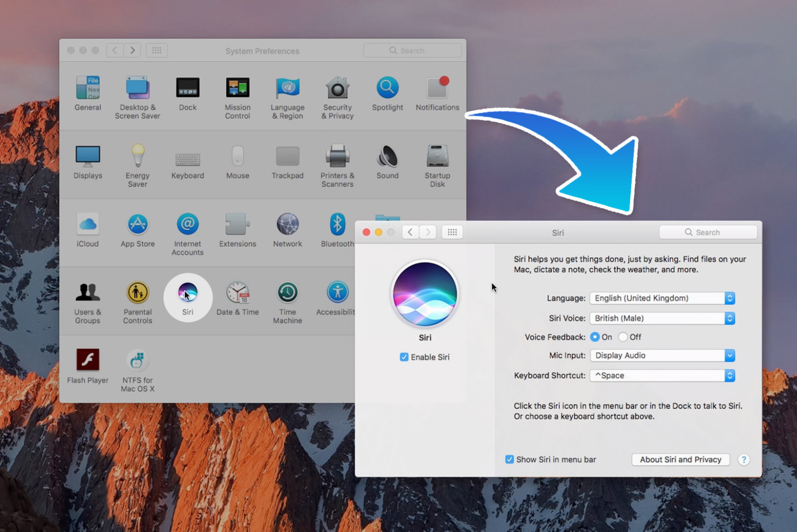The image size is (797, 532).
Task: Click the help question mark button
Action: tap(744, 459)
